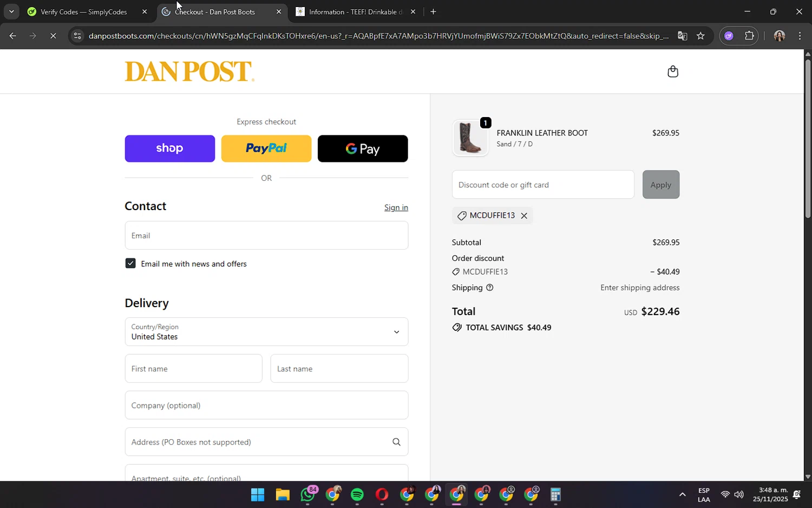Click the total amount $229.46
Screen dimensions: 812x508
[660, 311]
